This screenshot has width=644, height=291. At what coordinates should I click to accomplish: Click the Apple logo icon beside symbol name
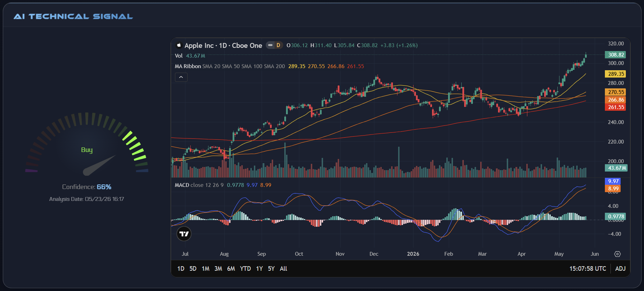[179, 45]
